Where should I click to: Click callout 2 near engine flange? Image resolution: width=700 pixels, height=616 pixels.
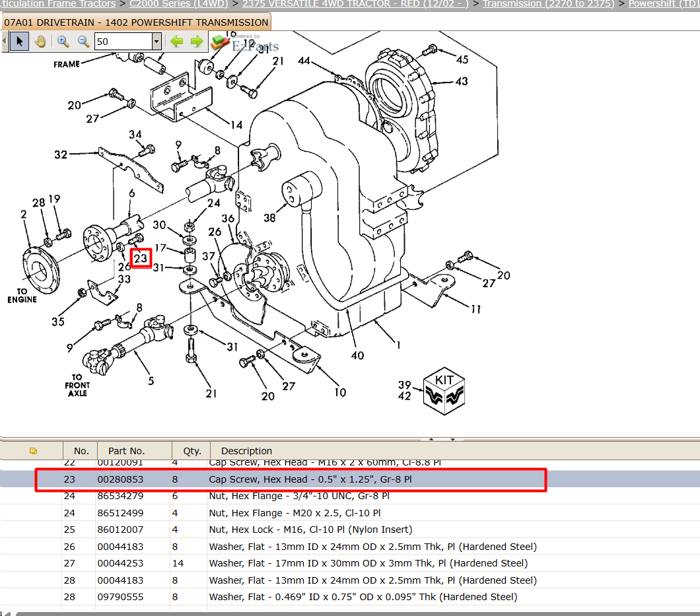24,215
